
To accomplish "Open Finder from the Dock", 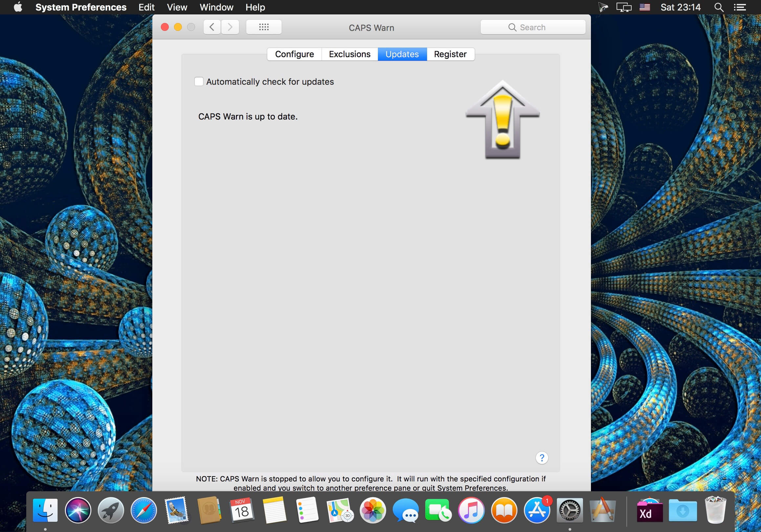I will coord(45,510).
